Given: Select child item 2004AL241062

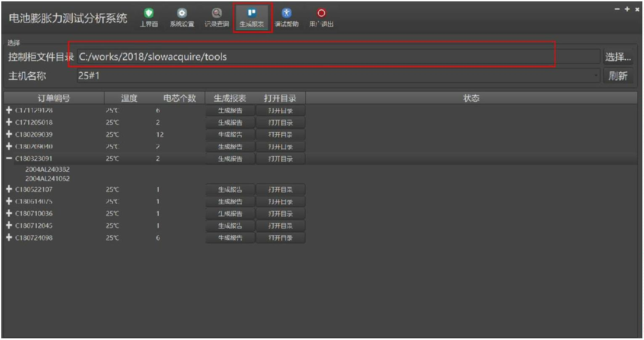Looking at the screenshot, I should point(48,179).
